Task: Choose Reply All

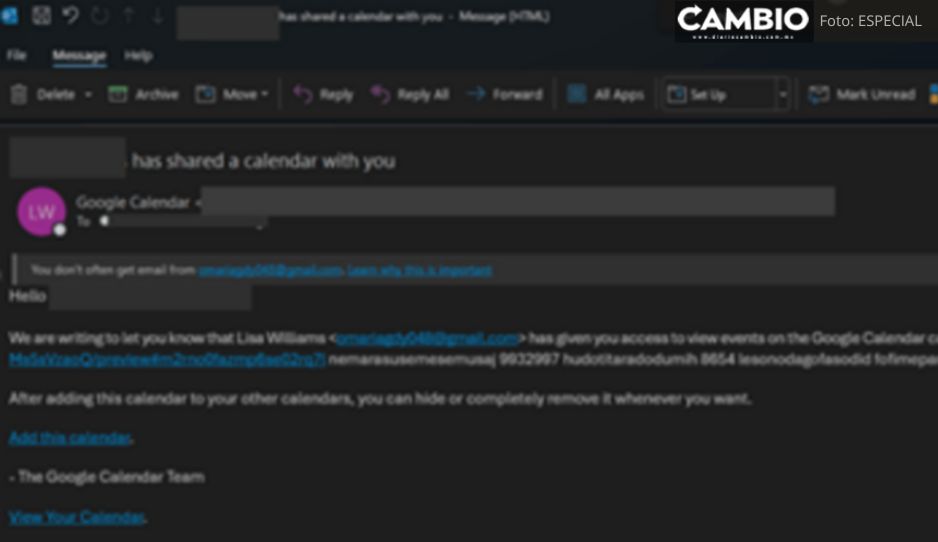Action: click(410, 95)
